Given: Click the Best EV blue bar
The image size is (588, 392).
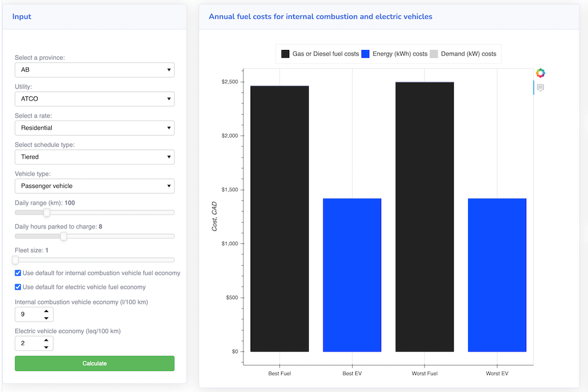Looking at the screenshot, I should pos(352,275).
